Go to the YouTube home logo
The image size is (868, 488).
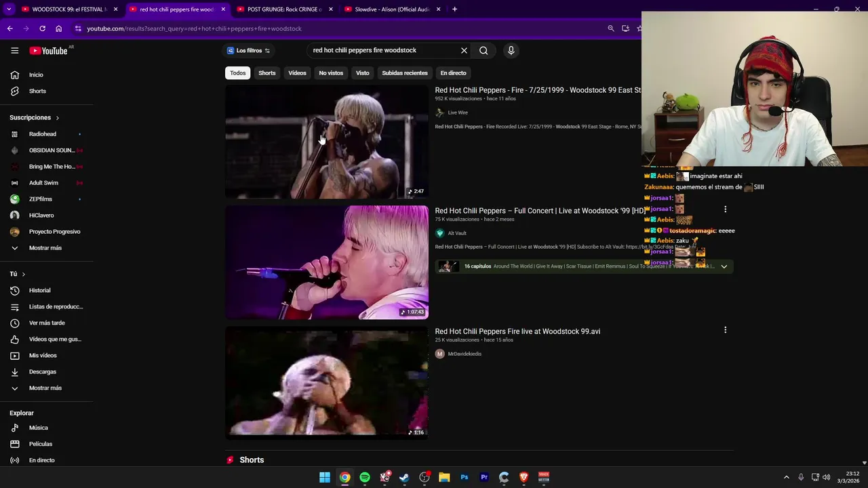(48, 50)
